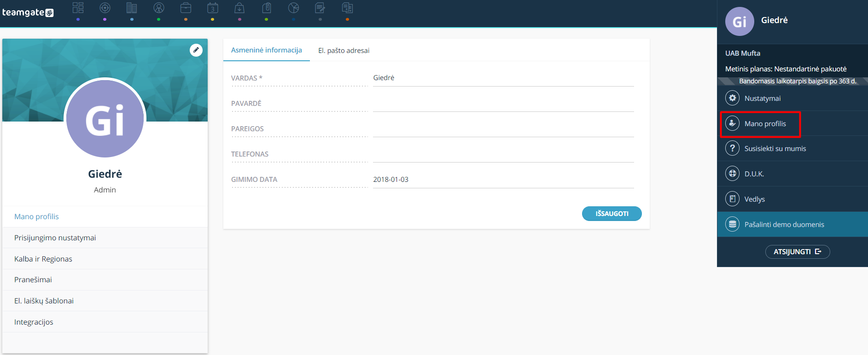Open the Companies building icon
This screenshot has width=868, height=355.
(x=132, y=8)
